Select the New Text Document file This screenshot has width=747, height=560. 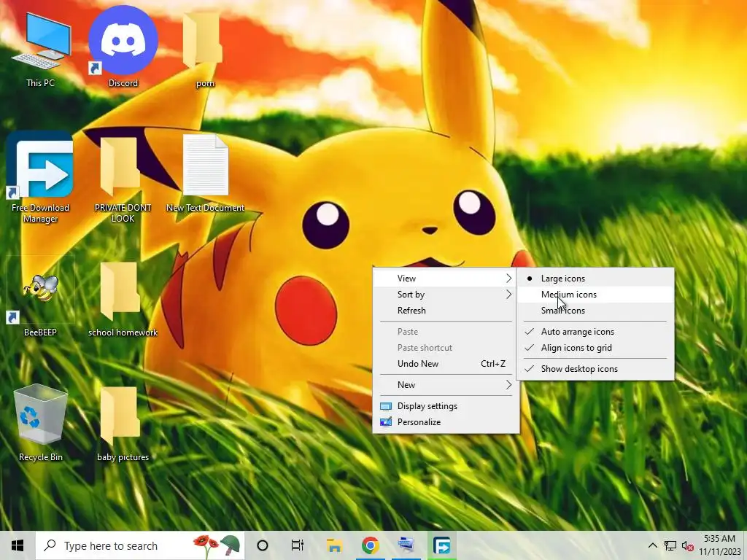coord(205,174)
